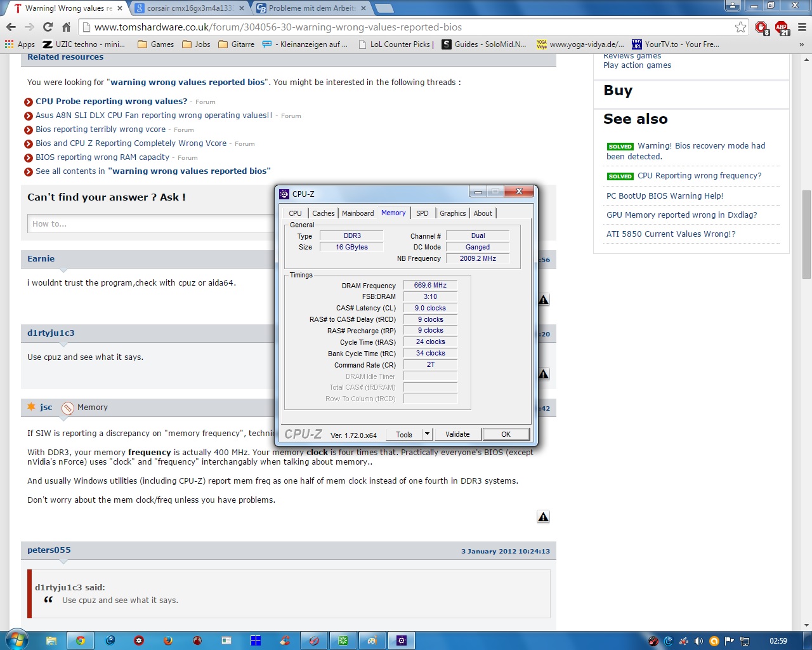Go back using the browser back arrow
Image resolution: width=812 pixels, height=650 pixels.
(11, 27)
